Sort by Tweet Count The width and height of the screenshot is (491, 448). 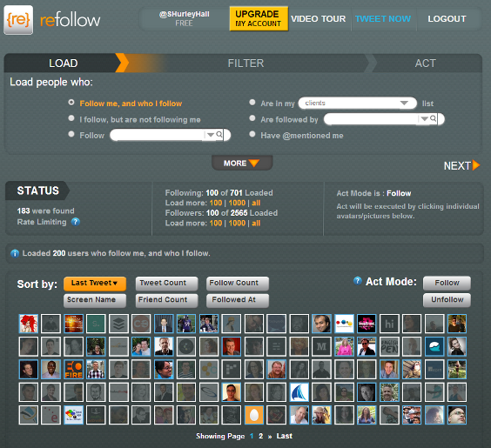(x=166, y=283)
